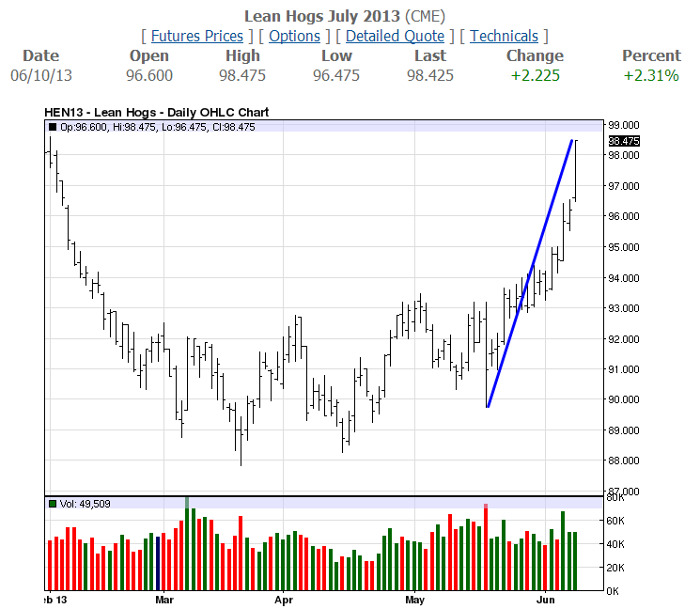Click the Apr date axis label
The width and height of the screenshot is (700, 609).
284,600
